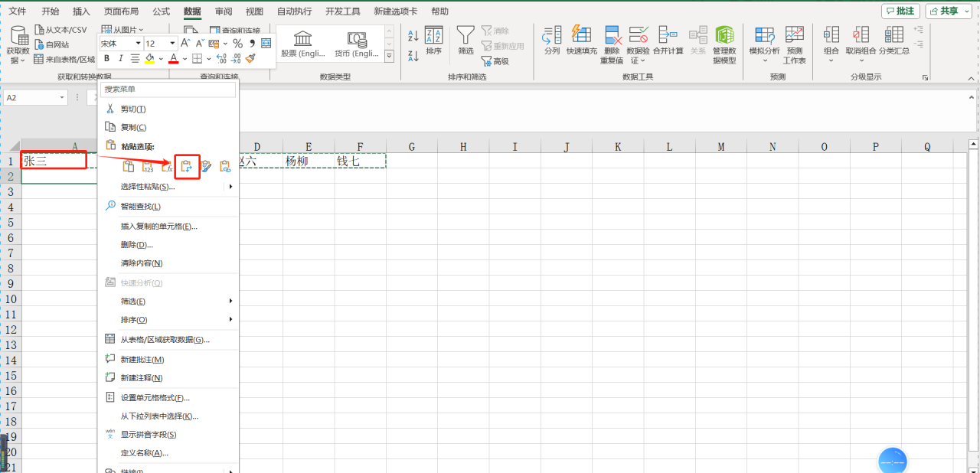This screenshot has height=473, width=980.
Task: Click center alignment in mini toolbar
Action: click(135, 58)
